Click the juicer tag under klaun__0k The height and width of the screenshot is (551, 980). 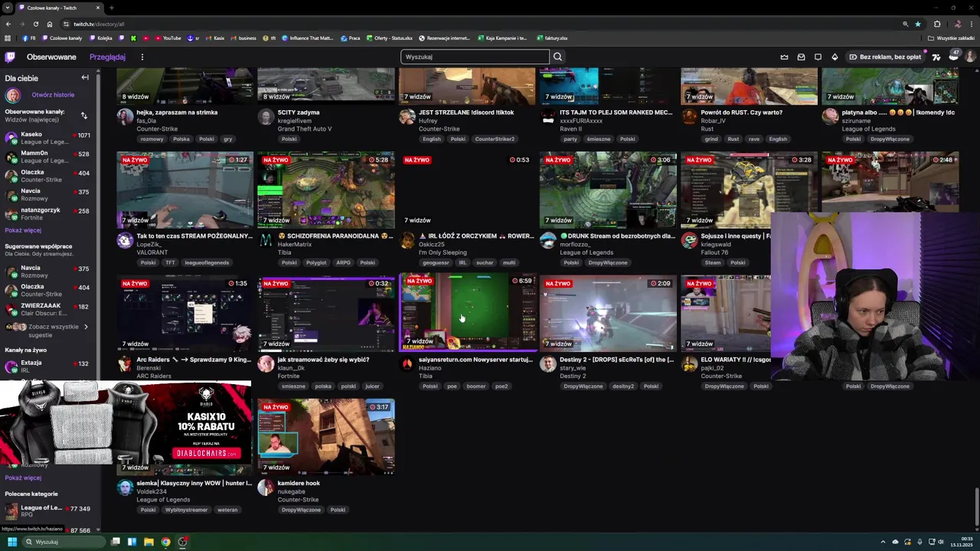(372, 386)
